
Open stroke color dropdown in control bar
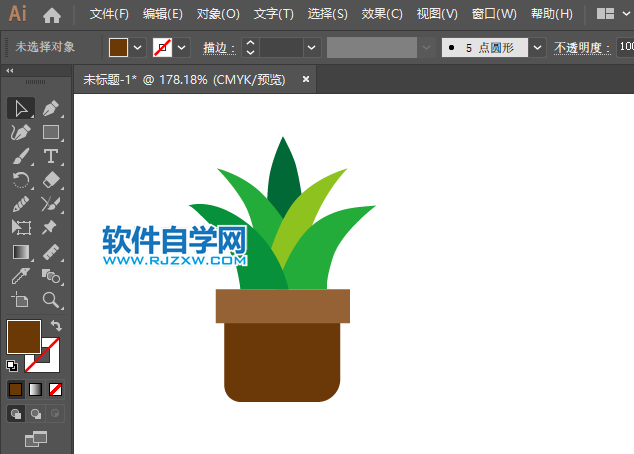182,48
